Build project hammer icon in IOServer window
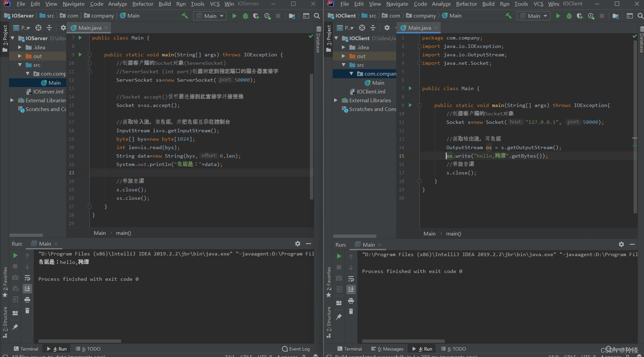This screenshot has height=357, width=644. coord(185,16)
